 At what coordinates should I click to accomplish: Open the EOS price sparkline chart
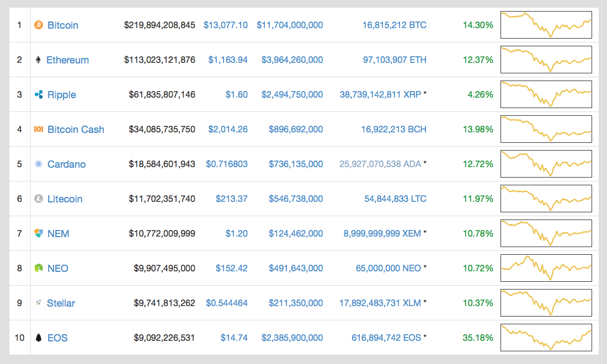(x=546, y=338)
